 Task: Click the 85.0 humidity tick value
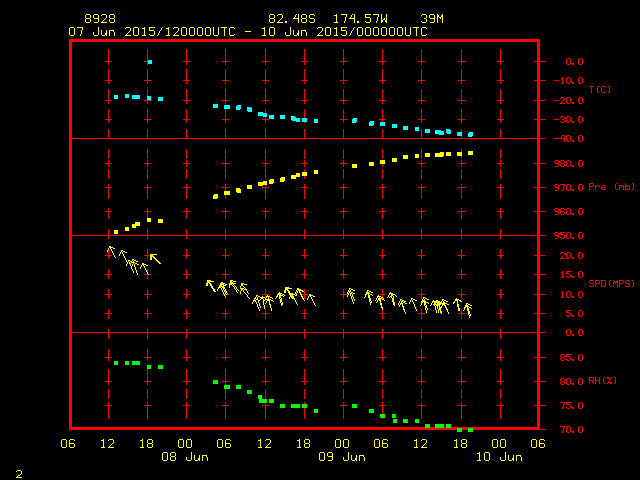point(568,358)
